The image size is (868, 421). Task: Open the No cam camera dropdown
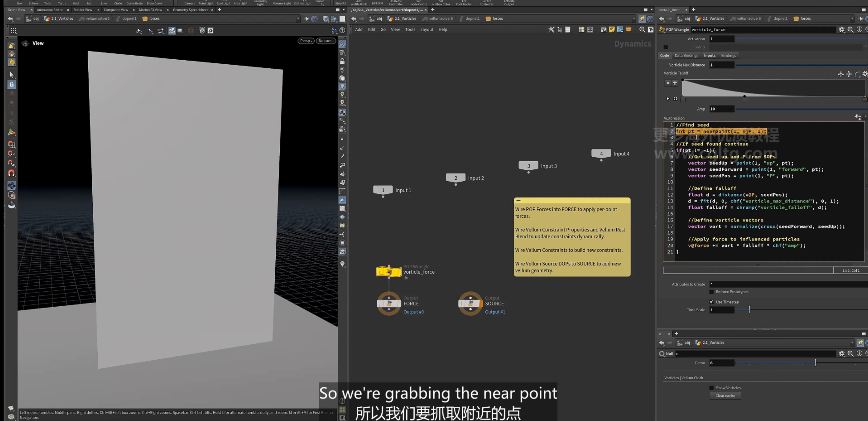pyautogui.click(x=326, y=41)
